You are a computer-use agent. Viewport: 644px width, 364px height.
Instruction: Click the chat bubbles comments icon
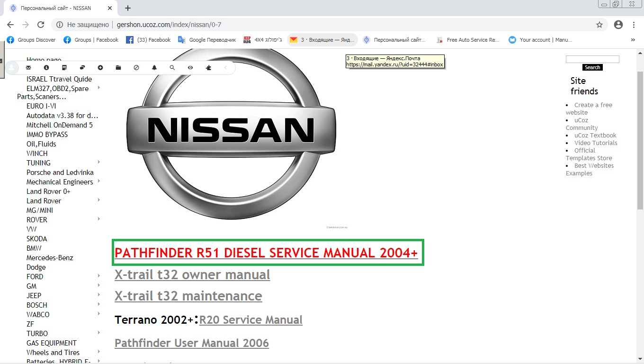(x=82, y=68)
